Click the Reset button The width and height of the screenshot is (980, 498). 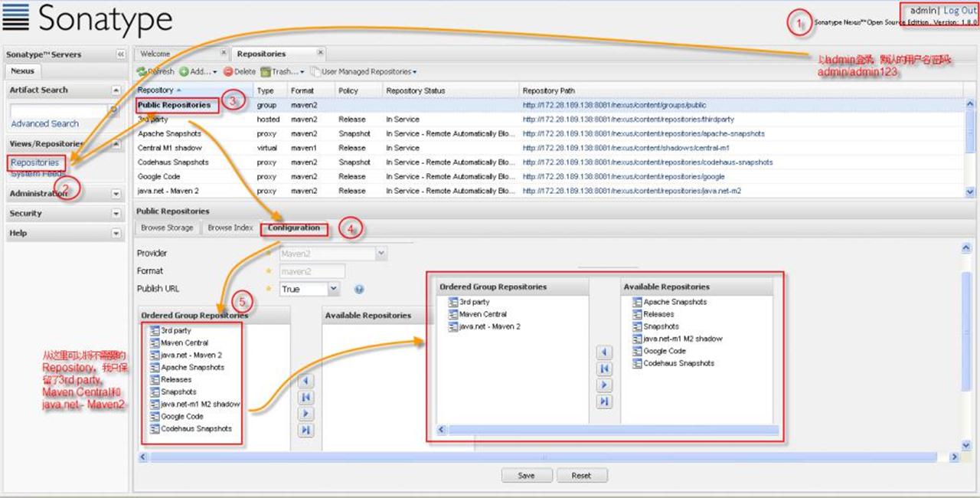pos(581,475)
